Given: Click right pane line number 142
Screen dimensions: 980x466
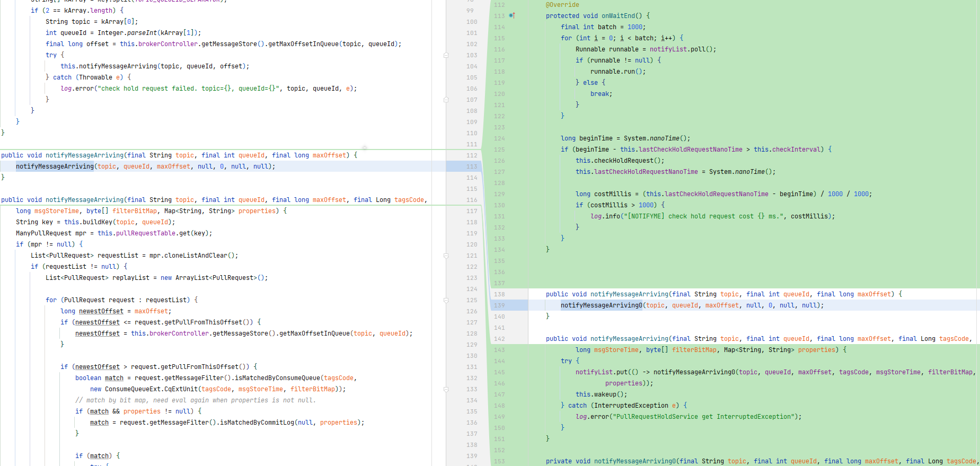Looking at the screenshot, I should (x=499, y=339).
